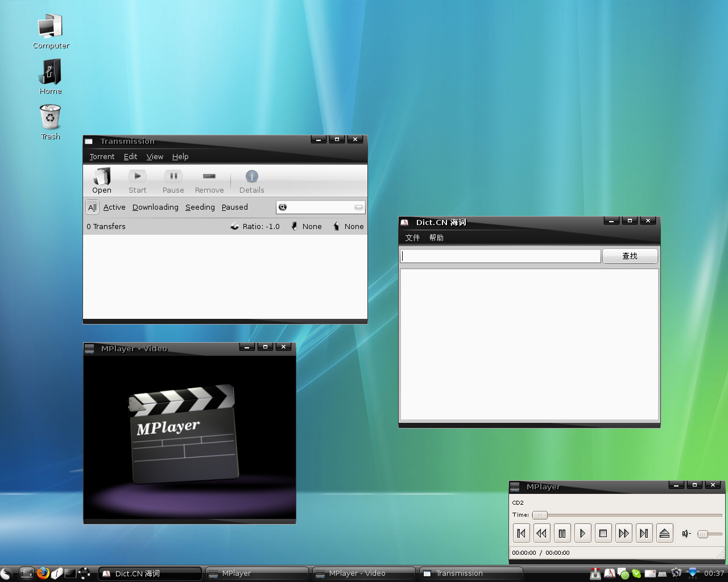Open the Help menu in Transmission

pos(180,157)
